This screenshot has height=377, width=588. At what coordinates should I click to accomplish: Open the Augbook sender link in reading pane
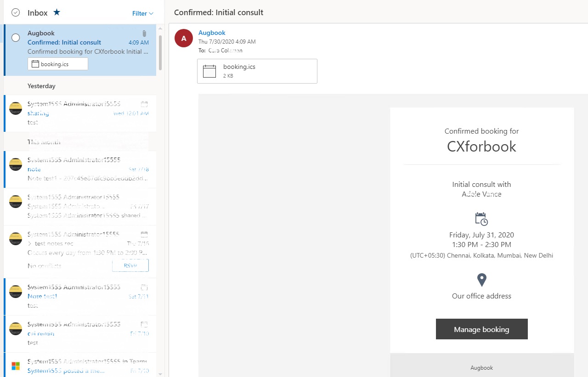[x=212, y=33]
